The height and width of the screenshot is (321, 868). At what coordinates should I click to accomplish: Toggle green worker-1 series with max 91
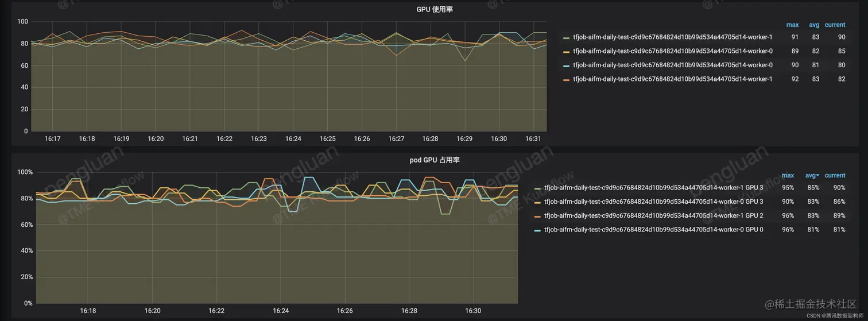673,37
